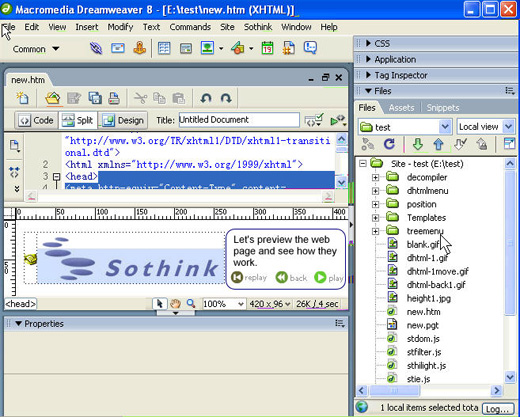
Task: Click the Date calendar icon
Action: [267, 48]
